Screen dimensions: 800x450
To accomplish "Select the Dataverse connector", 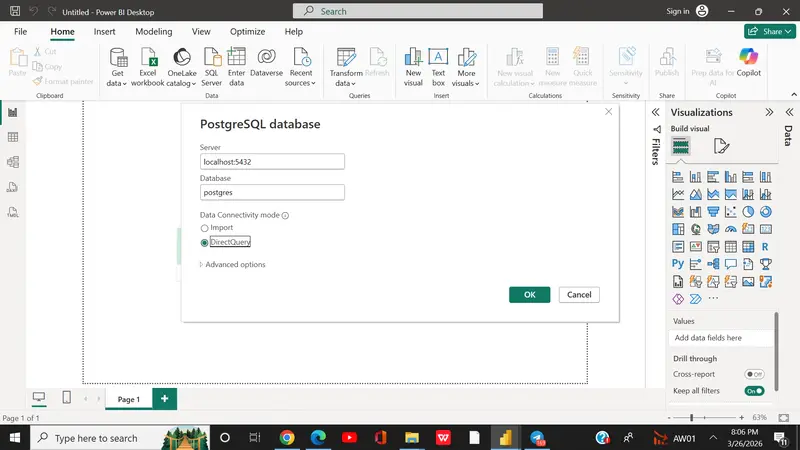I will (x=266, y=63).
